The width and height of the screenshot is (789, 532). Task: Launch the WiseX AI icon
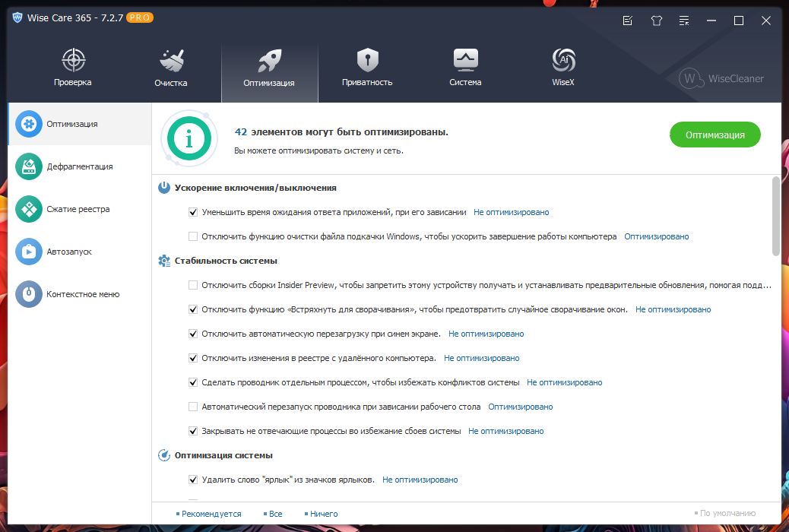(x=563, y=60)
